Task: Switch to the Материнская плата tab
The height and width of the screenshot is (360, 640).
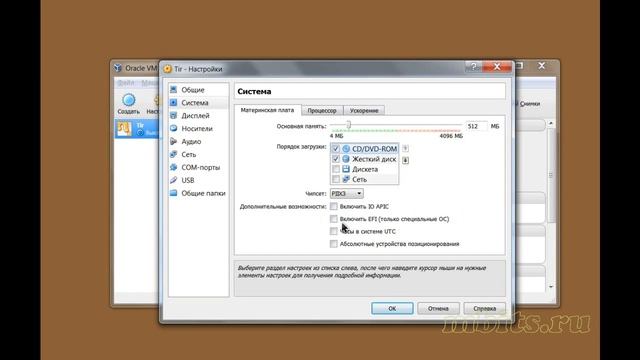Action: tap(267, 110)
